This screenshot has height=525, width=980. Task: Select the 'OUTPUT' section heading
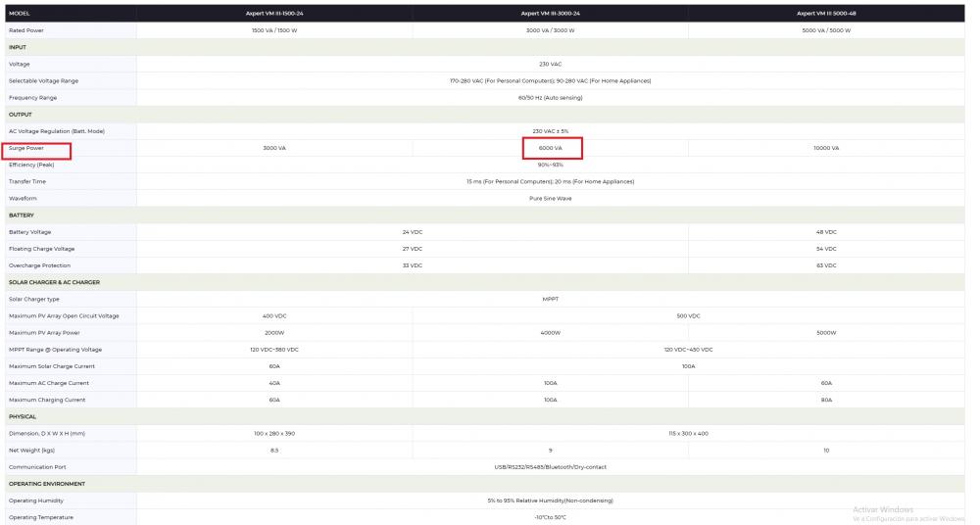click(x=20, y=115)
